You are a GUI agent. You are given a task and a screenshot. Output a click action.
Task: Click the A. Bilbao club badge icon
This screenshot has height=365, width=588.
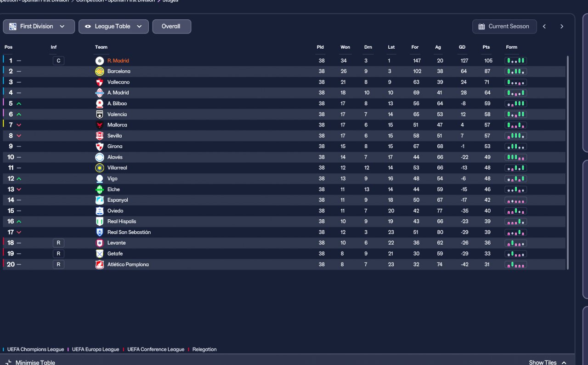tap(100, 103)
